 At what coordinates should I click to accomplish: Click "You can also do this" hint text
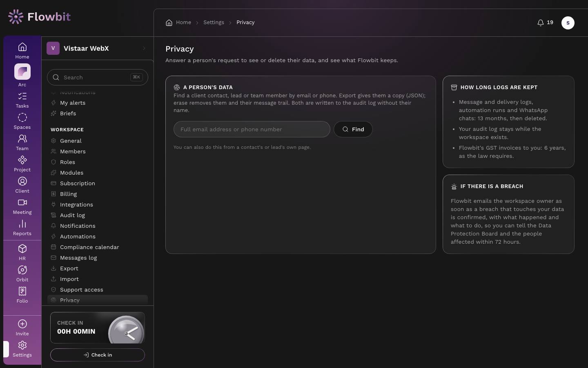(242, 147)
